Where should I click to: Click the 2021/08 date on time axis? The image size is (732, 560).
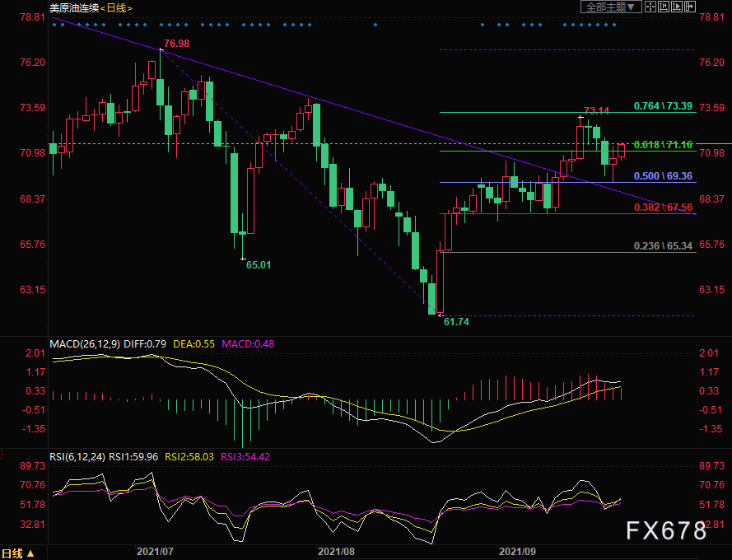coord(336,552)
